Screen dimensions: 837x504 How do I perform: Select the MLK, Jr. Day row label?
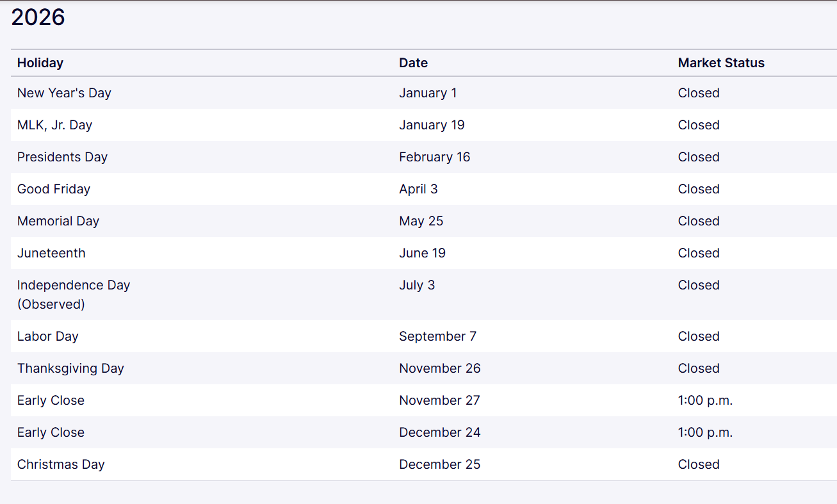click(54, 125)
